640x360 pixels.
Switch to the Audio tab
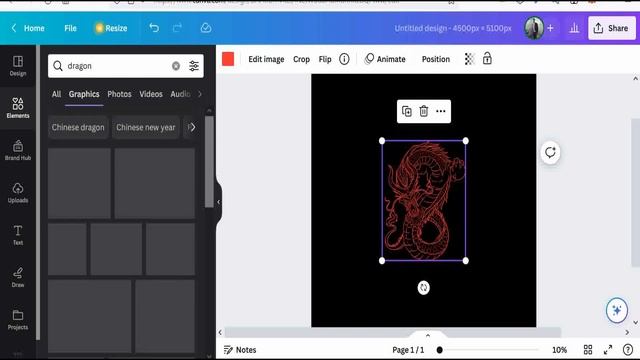click(180, 94)
